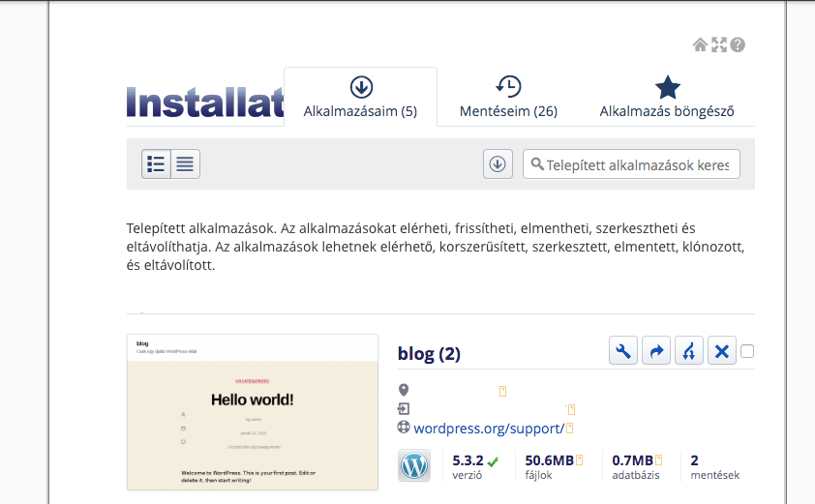
Task: Select the detailed list view icon
Action: click(156, 164)
